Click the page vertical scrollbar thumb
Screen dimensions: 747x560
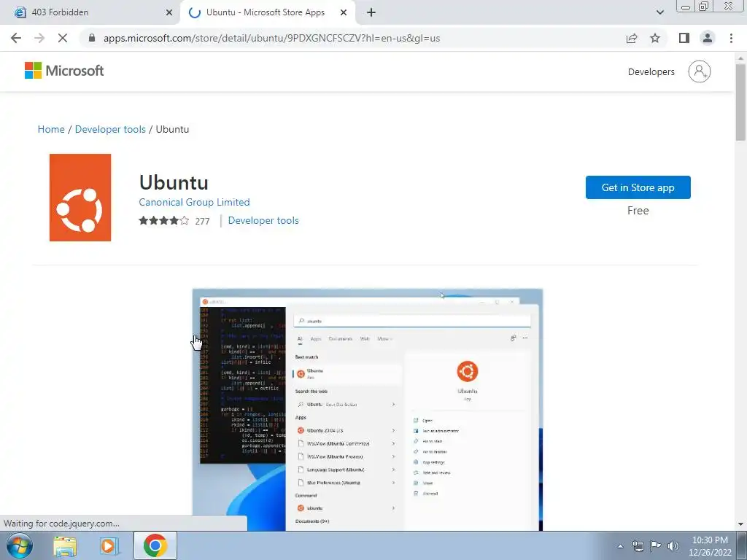(x=740, y=102)
